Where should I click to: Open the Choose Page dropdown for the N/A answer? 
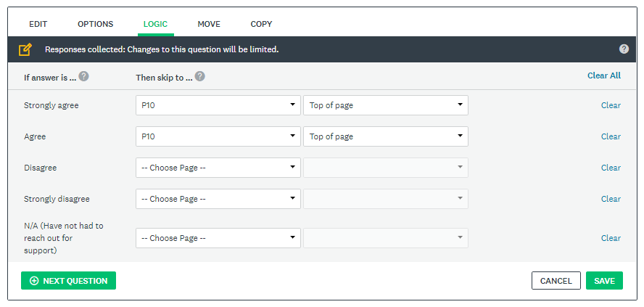pyautogui.click(x=218, y=238)
